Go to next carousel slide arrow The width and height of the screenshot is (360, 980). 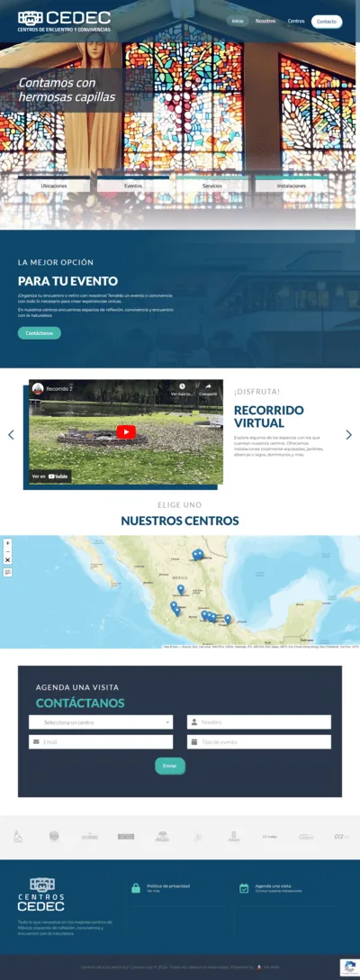coord(349,434)
